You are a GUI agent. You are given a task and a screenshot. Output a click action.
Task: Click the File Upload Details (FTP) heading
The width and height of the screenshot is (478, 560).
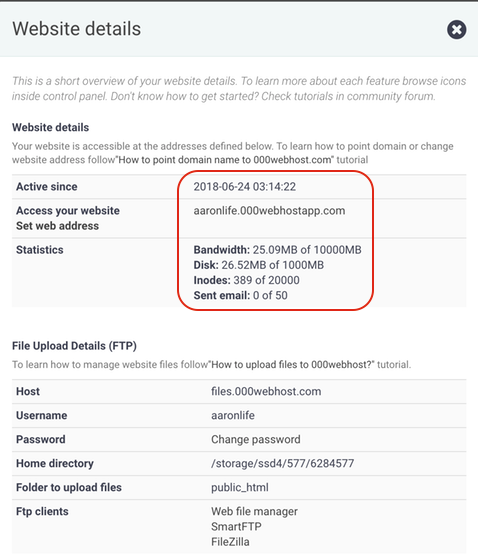pos(74,346)
